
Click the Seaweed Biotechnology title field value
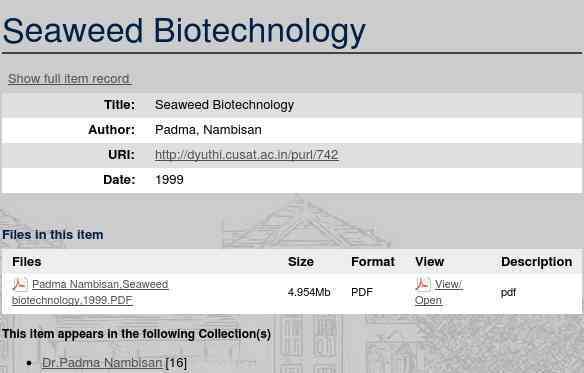click(x=224, y=105)
